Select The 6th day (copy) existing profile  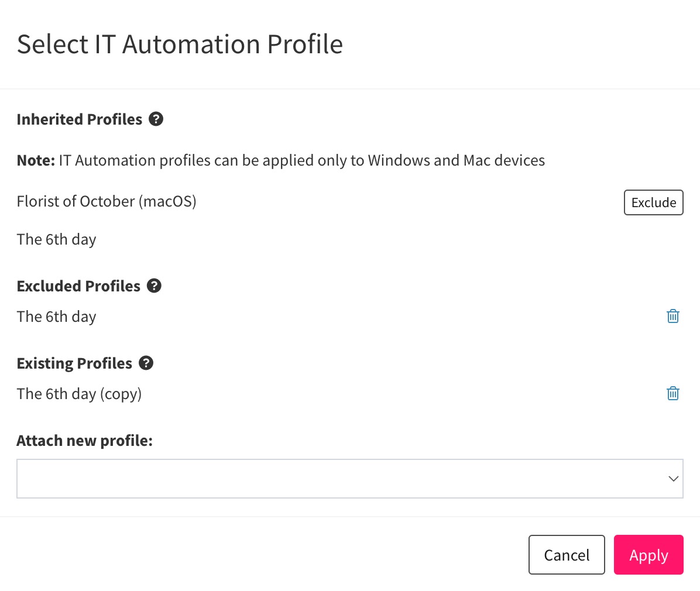[x=79, y=393]
